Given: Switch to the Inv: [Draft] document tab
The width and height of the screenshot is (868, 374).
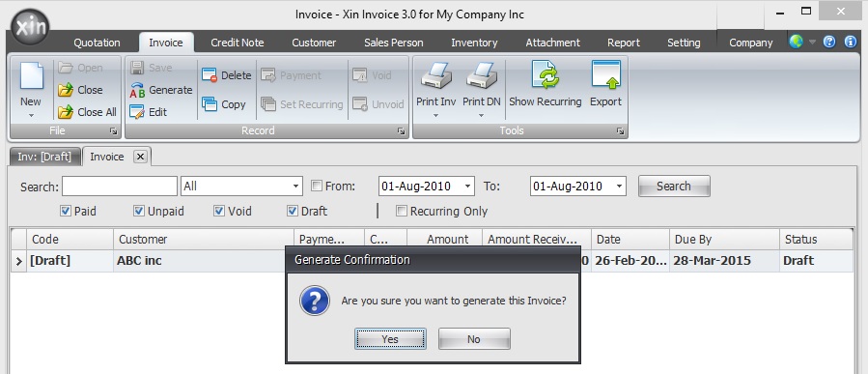Looking at the screenshot, I should point(44,157).
